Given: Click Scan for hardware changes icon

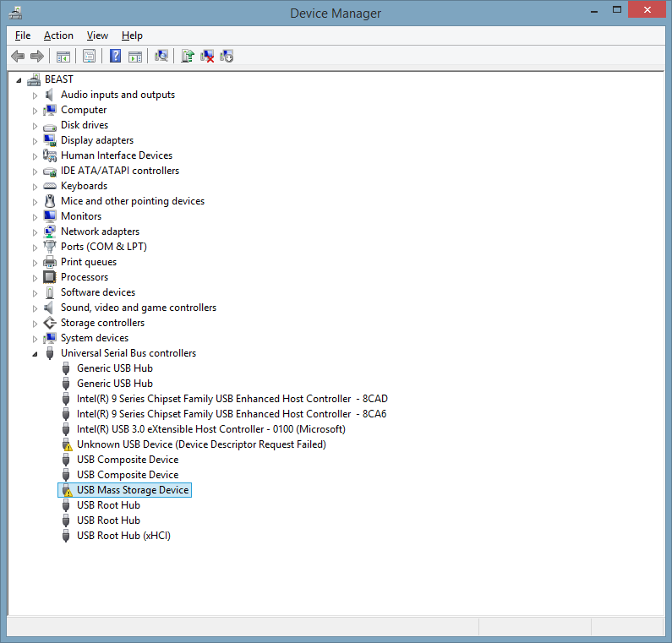Looking at the screenshot, I should tap(161, 56).
